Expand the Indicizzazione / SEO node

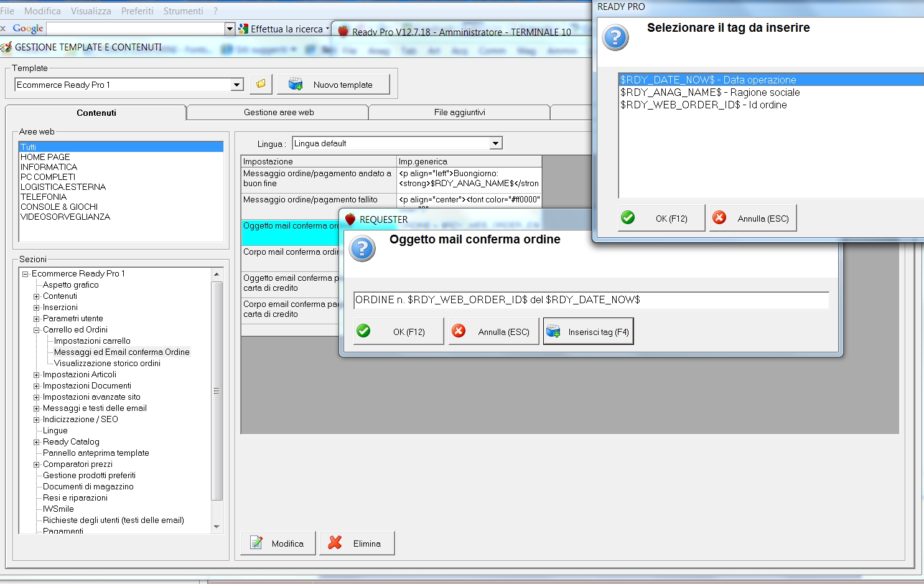[37, 420]
